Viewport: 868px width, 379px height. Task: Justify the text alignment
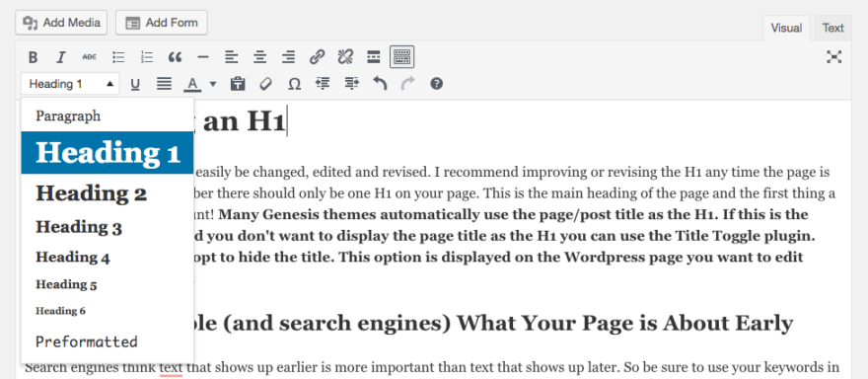click(x=164, y=84)
